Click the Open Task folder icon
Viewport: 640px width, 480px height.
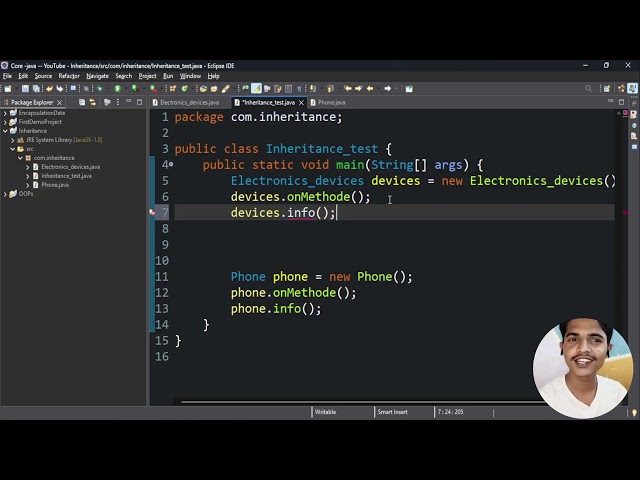click(214, 89)
